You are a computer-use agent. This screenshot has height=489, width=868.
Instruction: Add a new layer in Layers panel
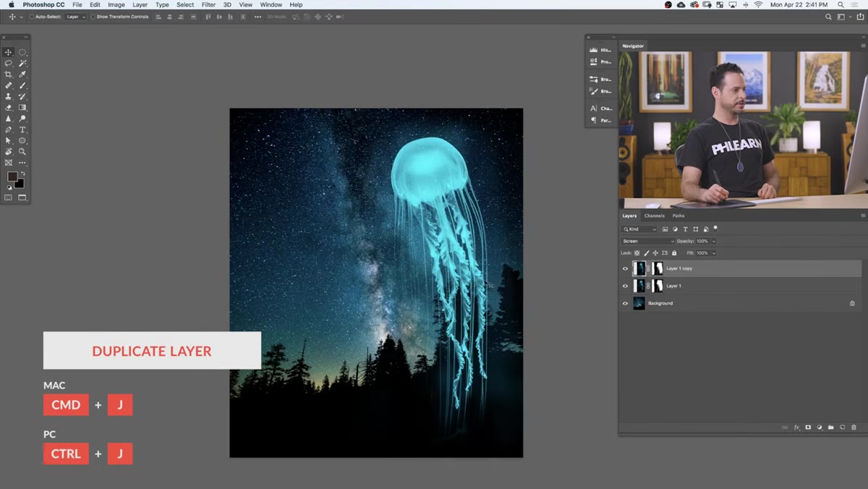pos(842,428)
